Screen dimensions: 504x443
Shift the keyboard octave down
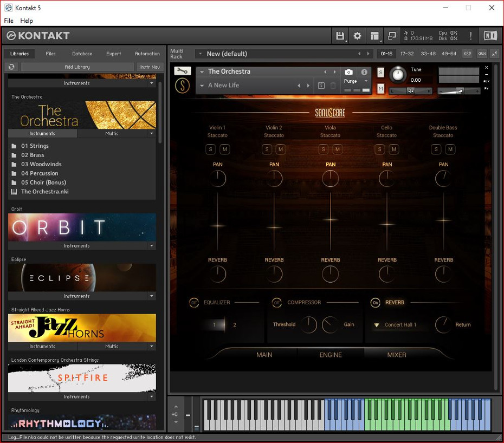(176, 422)
